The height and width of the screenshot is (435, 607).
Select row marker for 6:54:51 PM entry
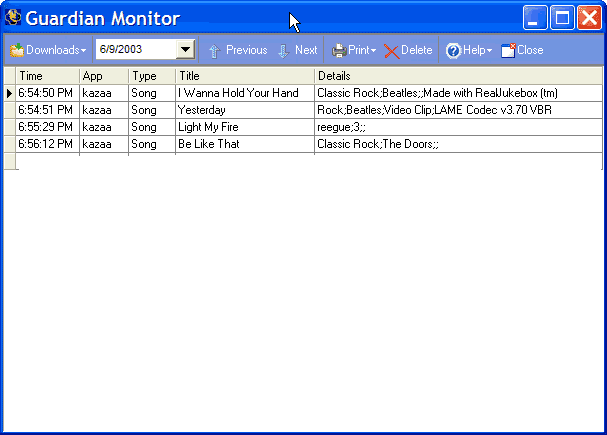[x=10, y=110]
